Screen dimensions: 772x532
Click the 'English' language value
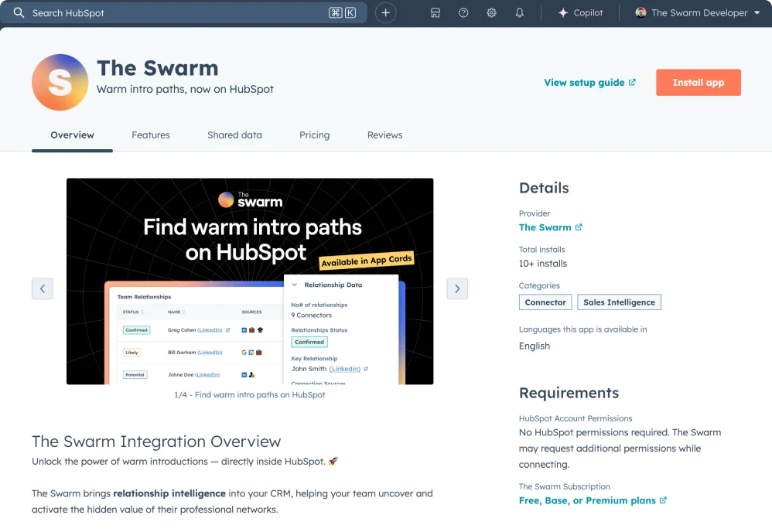(x=535, y=346)
